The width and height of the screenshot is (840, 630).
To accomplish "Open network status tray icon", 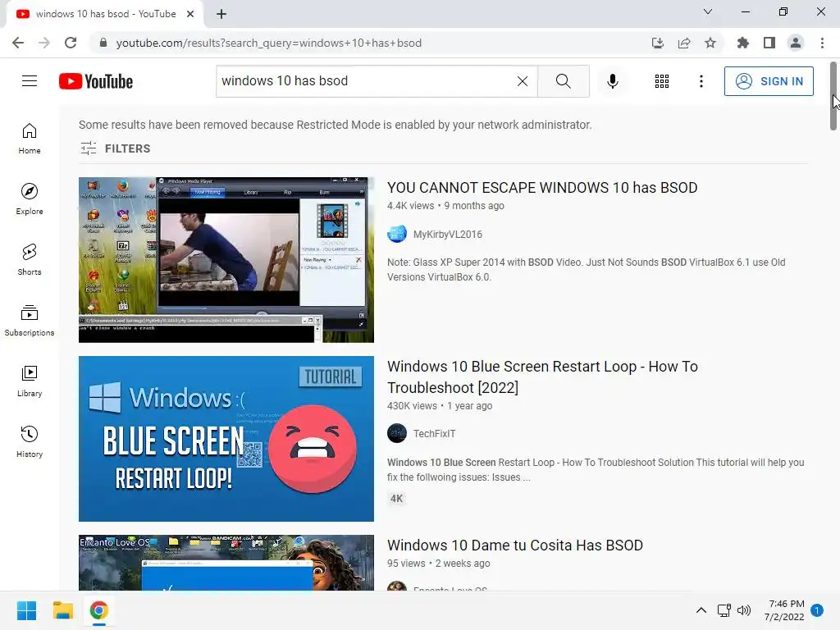I will [724, 610].
